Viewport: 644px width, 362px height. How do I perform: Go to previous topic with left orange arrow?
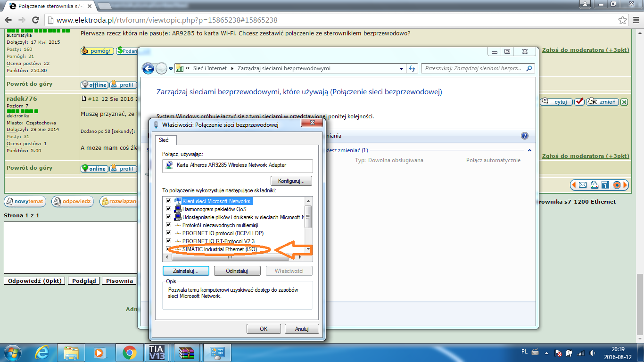(x=574, y=185)
